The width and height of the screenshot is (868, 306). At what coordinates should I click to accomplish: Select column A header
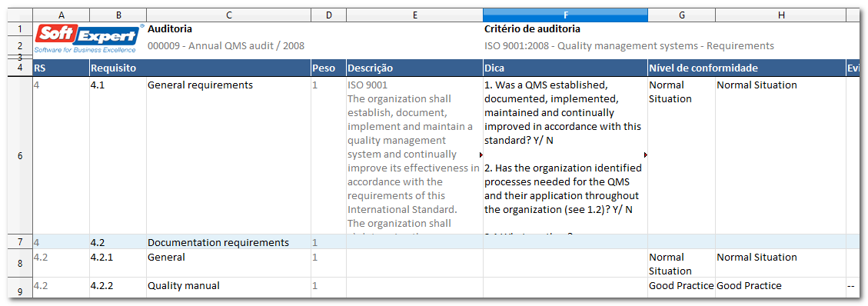click(61, 15)
